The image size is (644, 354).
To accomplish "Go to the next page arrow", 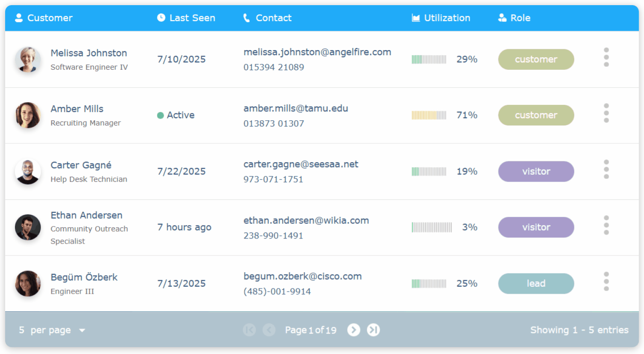I will 353,330.
